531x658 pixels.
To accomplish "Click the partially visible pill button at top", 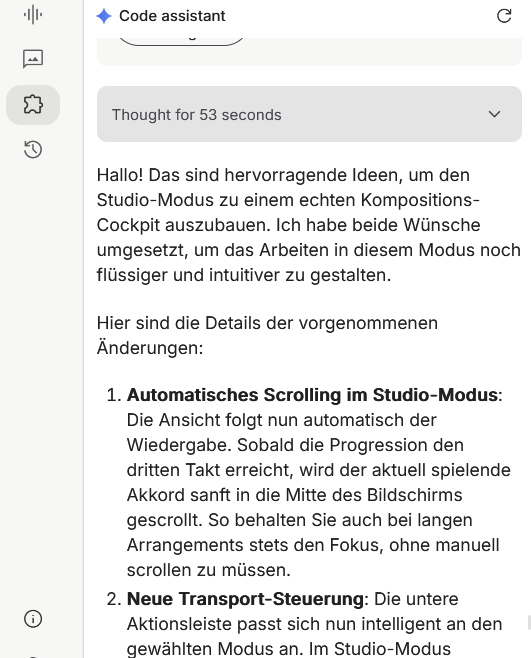I will click(x=181, y=41).
